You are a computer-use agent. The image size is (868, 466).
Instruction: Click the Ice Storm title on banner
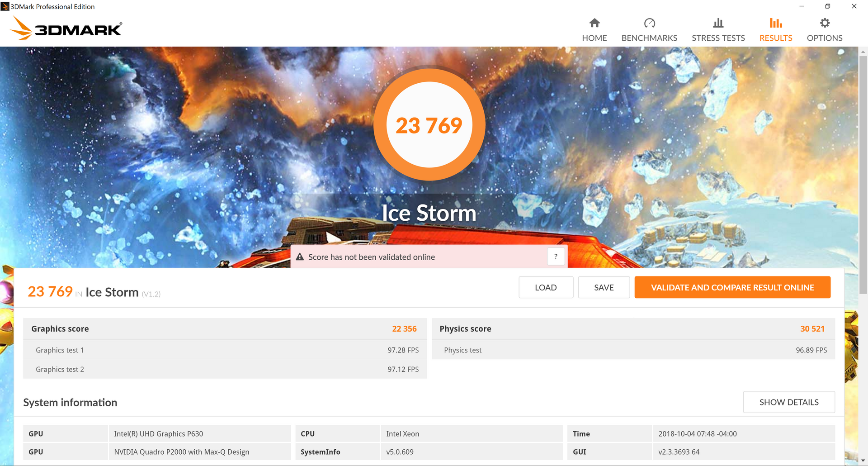click(x=429, y=213)
